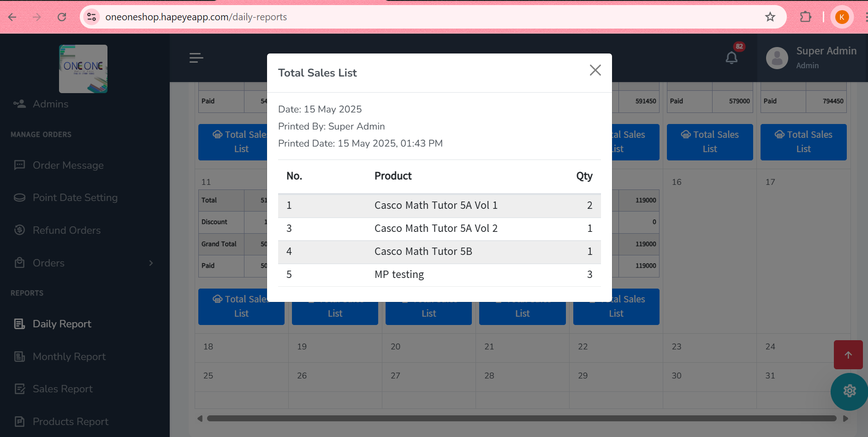Open the teal settings gear button
Viewport: 868px width, 437px height.
849,391
